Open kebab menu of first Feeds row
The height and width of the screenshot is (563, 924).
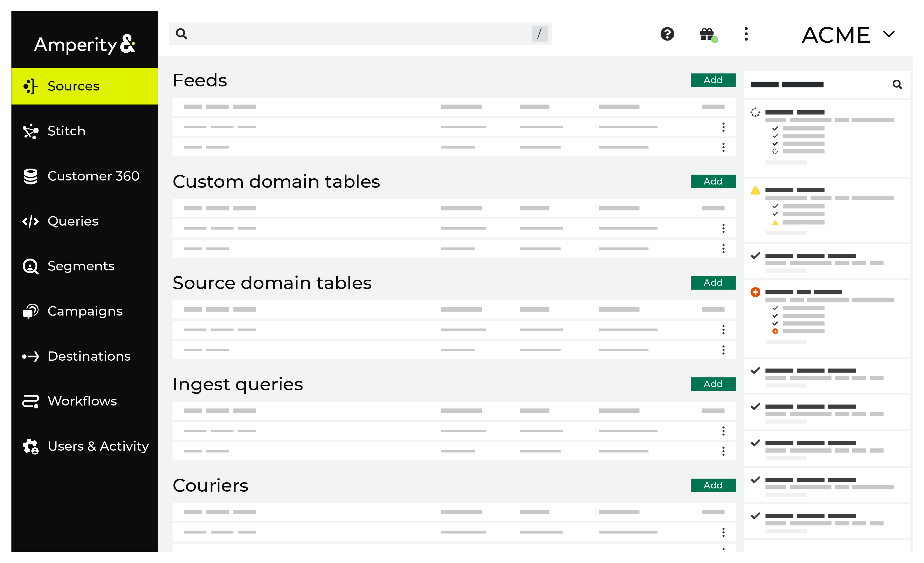point(723,127)
